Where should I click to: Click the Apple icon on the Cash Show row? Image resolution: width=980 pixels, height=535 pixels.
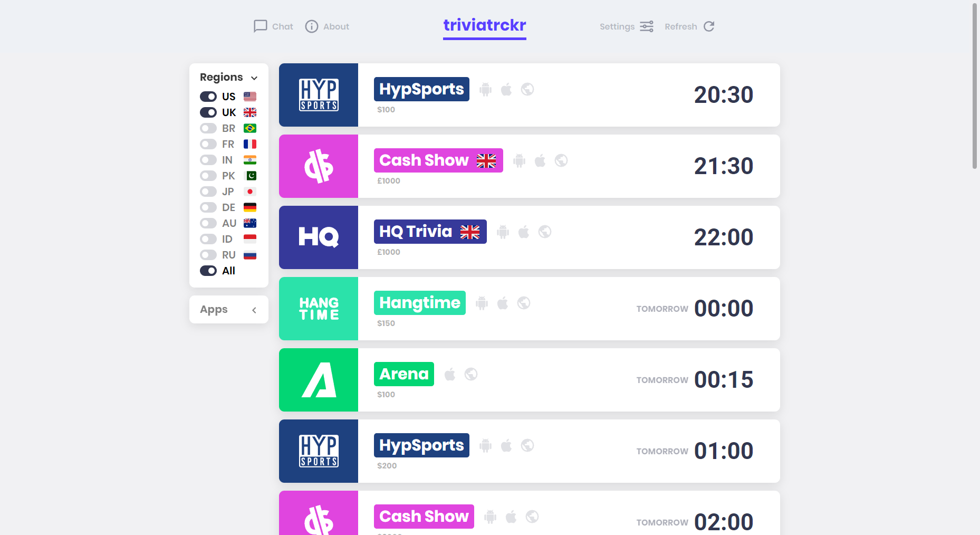[540, 160]
